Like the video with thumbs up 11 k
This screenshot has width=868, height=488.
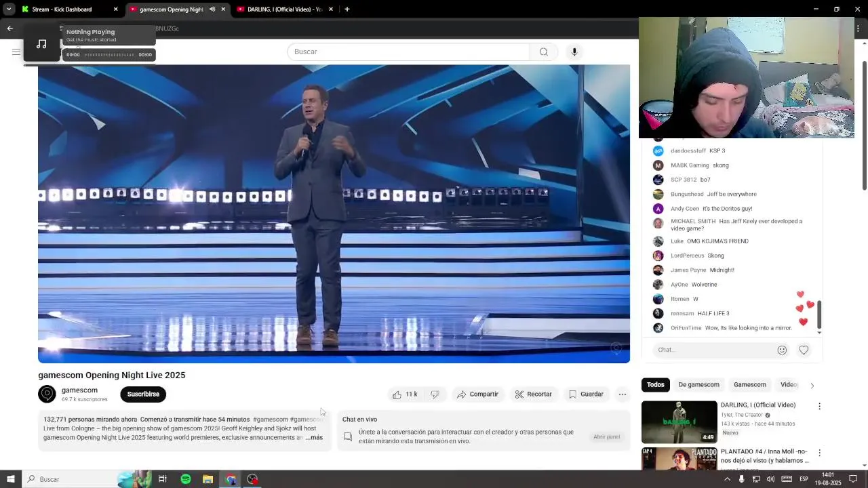point(405,394)
